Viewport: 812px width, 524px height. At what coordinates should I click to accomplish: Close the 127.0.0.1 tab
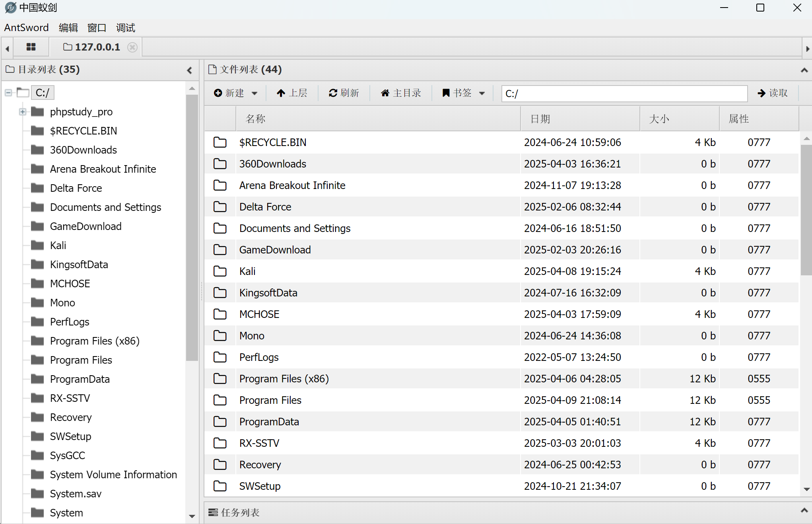click(132, 47)
